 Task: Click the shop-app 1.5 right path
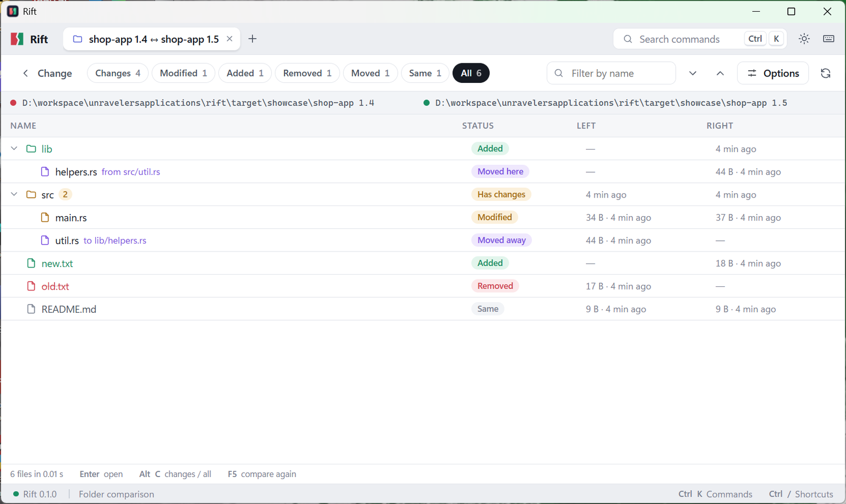tap(611, 102)
